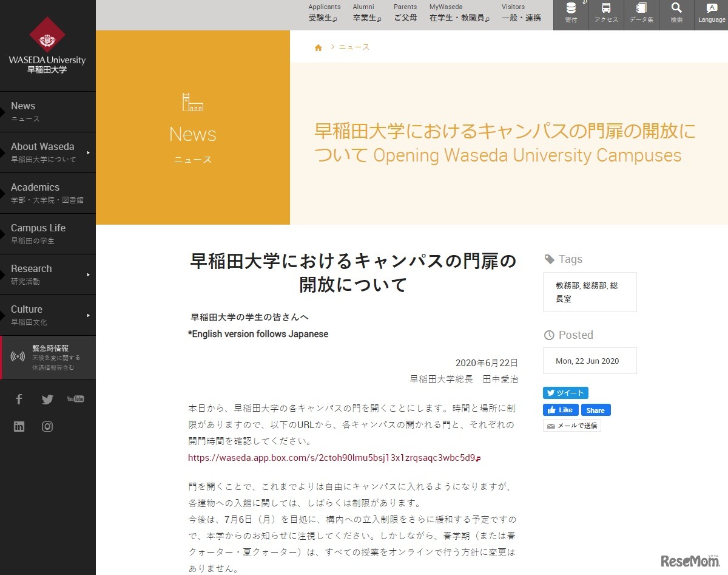Share the article via メールで送信
Screen dimensions: 728x575
(571, 425)
